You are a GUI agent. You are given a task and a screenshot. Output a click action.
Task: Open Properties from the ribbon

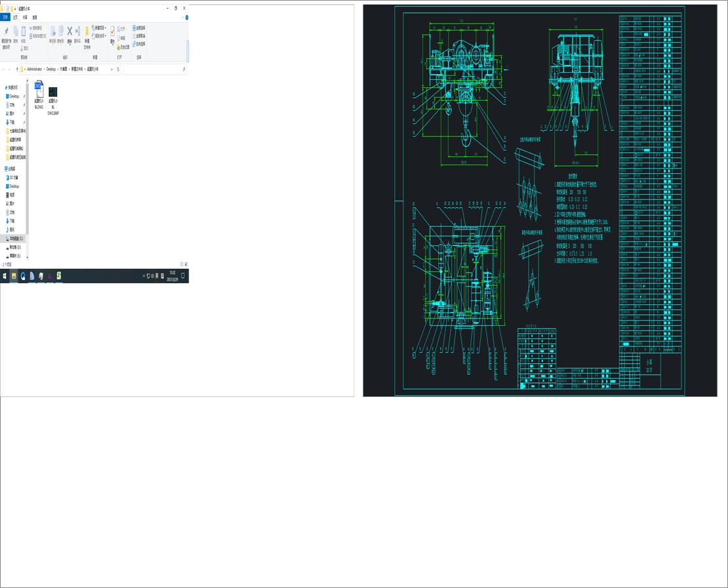coord(111,31)
